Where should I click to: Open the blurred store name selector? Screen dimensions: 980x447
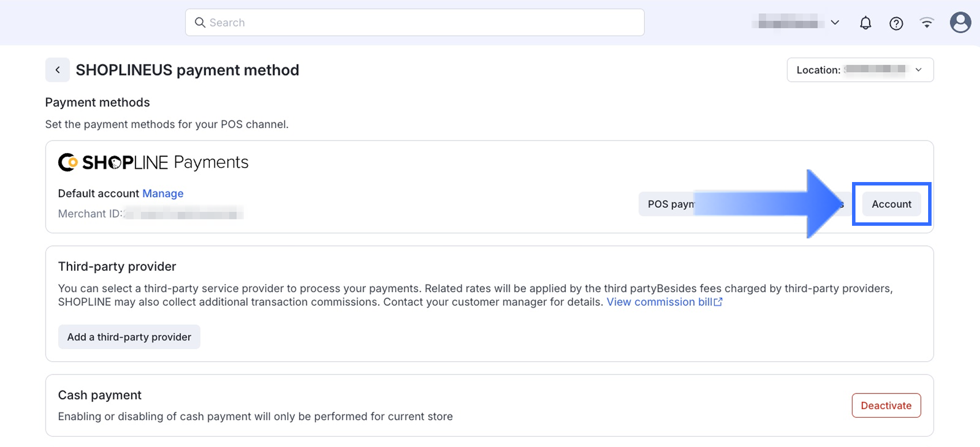pyautogui.click(x=787, y=23)
